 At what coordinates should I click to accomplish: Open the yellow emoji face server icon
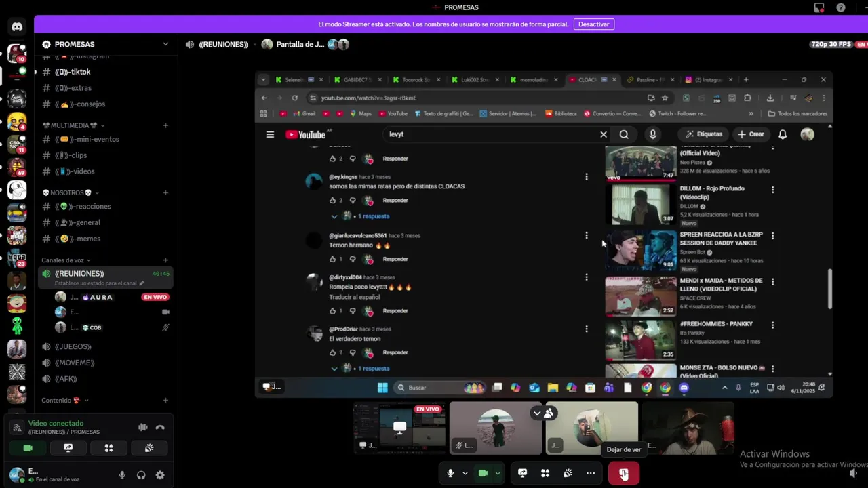click(x=17, y=122)
